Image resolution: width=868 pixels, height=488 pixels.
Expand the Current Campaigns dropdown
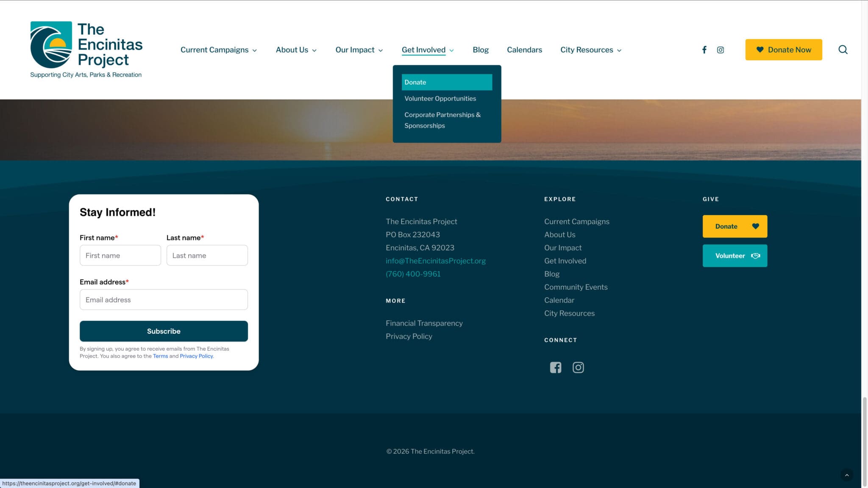click(x=219, y=50)
